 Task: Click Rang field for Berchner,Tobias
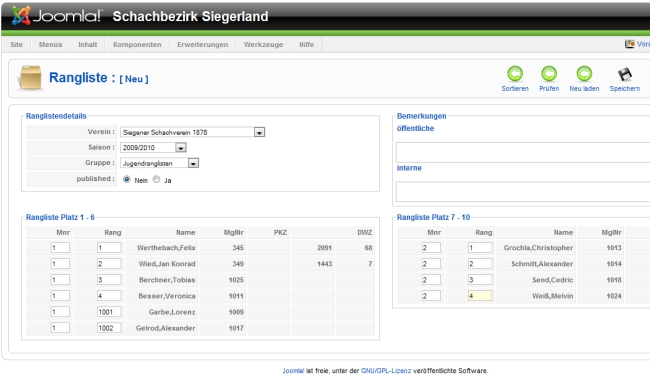point(109,280)
